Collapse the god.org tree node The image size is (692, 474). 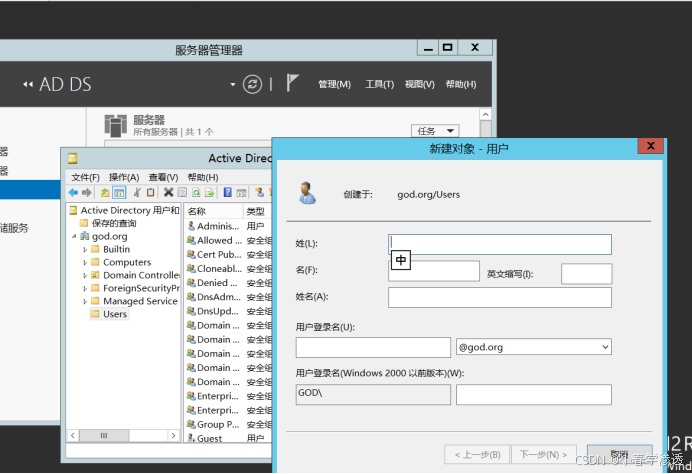(74, 237)
